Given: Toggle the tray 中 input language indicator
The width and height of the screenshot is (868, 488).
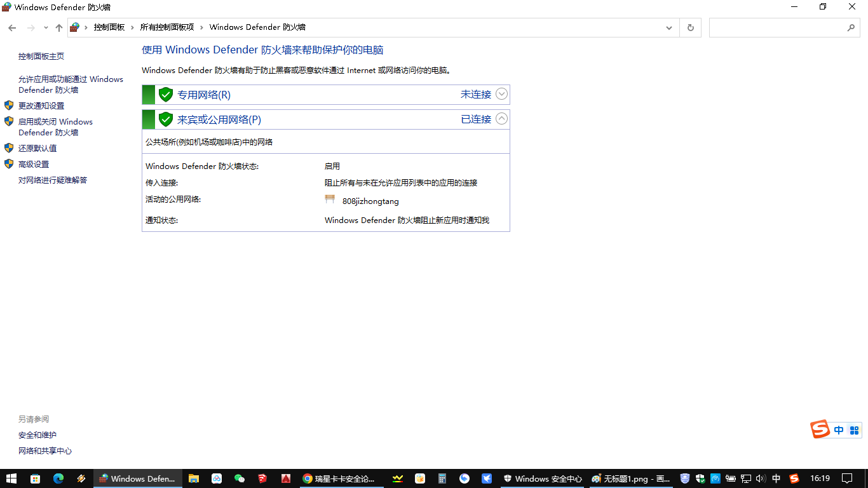Looking at the screenshot, I should click(776, 478).
